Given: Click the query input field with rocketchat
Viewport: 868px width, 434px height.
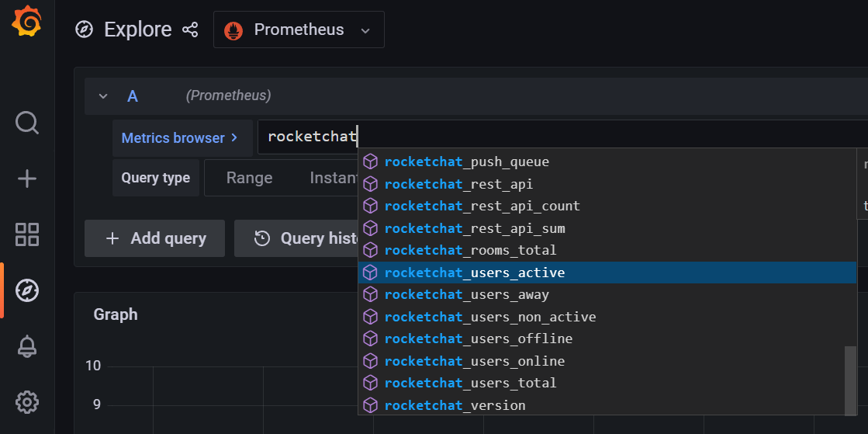Looking at the screenshot, I should [x=562, y=137].
